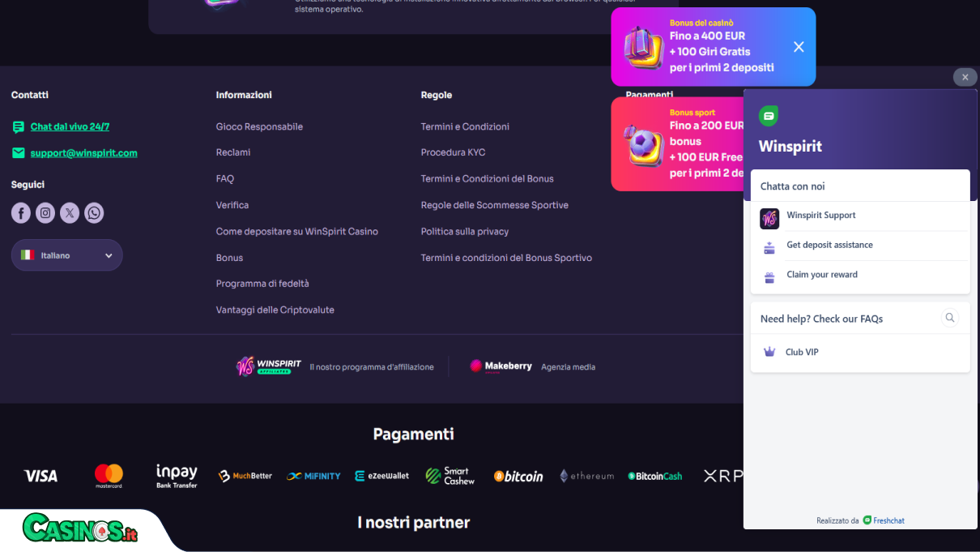This screenshot has width=980, height=552.
Task: Click the email envelope icon
Action: pyautogui.click(x=18, y=153)
